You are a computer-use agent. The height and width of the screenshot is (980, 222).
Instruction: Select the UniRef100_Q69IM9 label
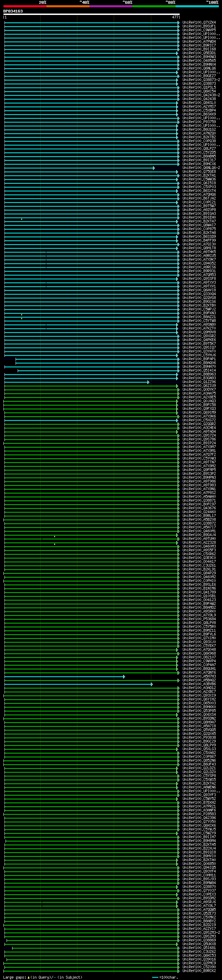click(199, 412)
